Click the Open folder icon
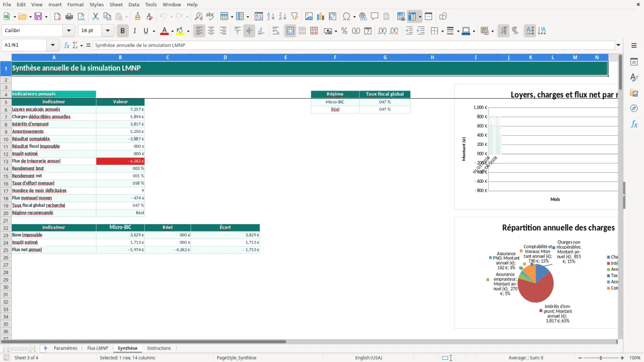The image size is (644, 362). (21, 17)
